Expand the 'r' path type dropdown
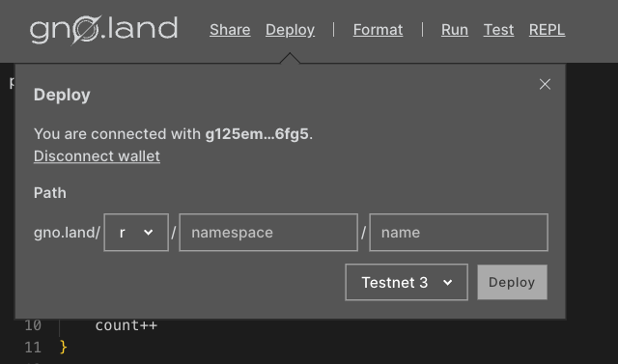The image size is (618, 364). [x=136, y=233]
